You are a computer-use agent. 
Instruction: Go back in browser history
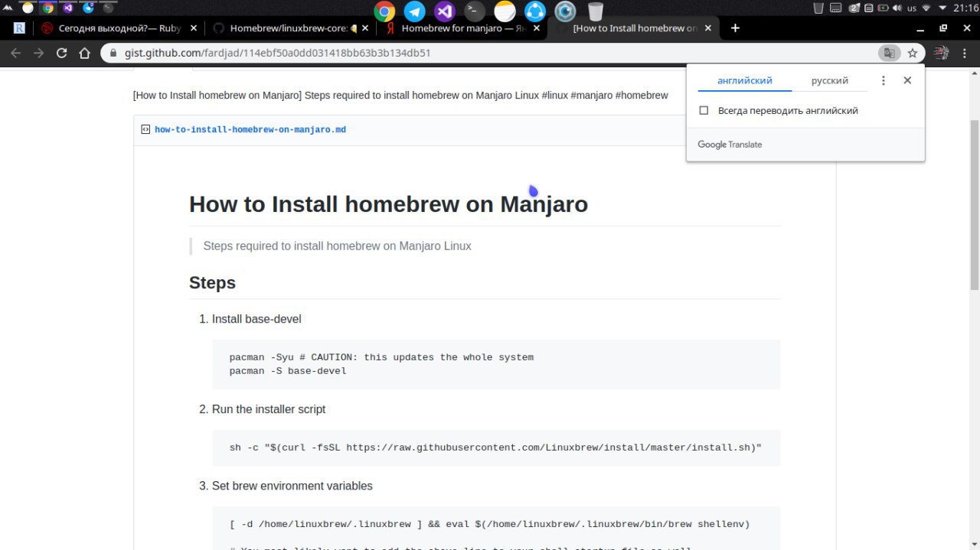click(x=15, y=54)
